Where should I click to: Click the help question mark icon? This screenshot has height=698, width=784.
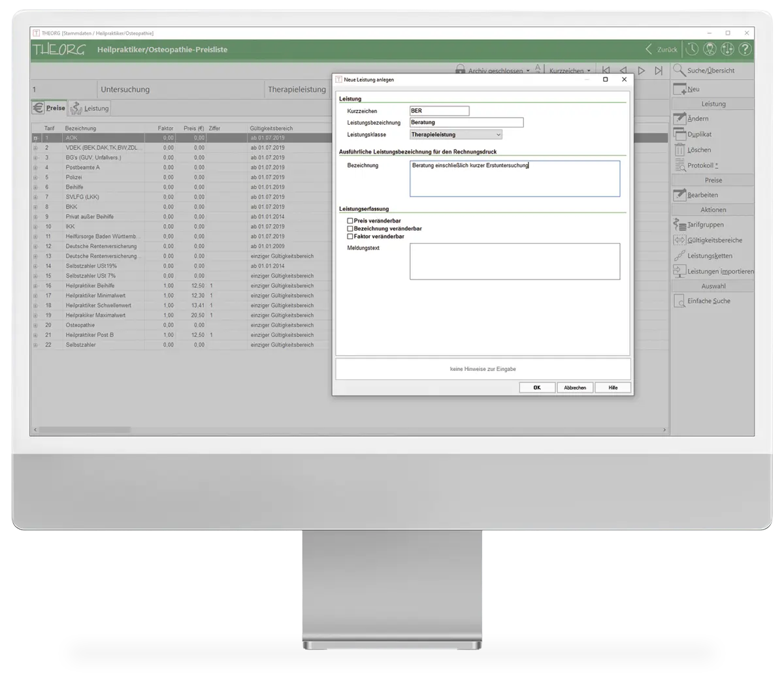click(744, 50)
